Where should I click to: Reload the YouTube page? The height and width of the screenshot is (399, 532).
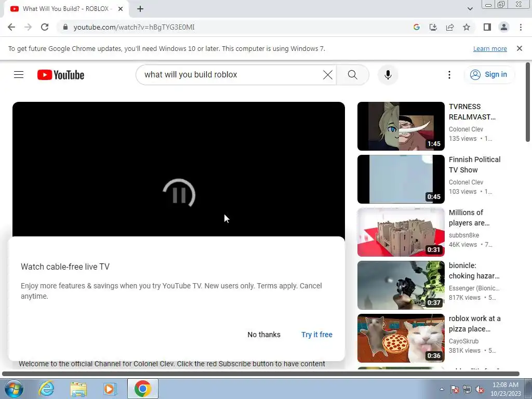click(x=45, y=27)
